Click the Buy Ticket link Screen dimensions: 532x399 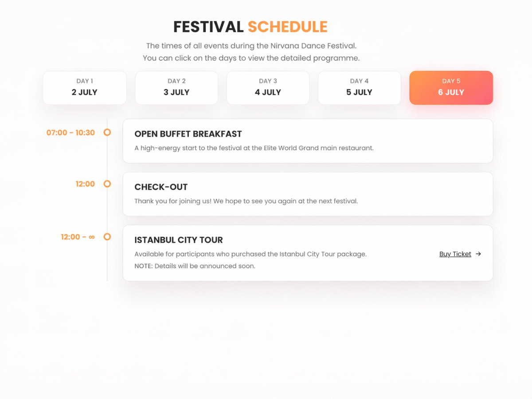click(x=455, y=254)
